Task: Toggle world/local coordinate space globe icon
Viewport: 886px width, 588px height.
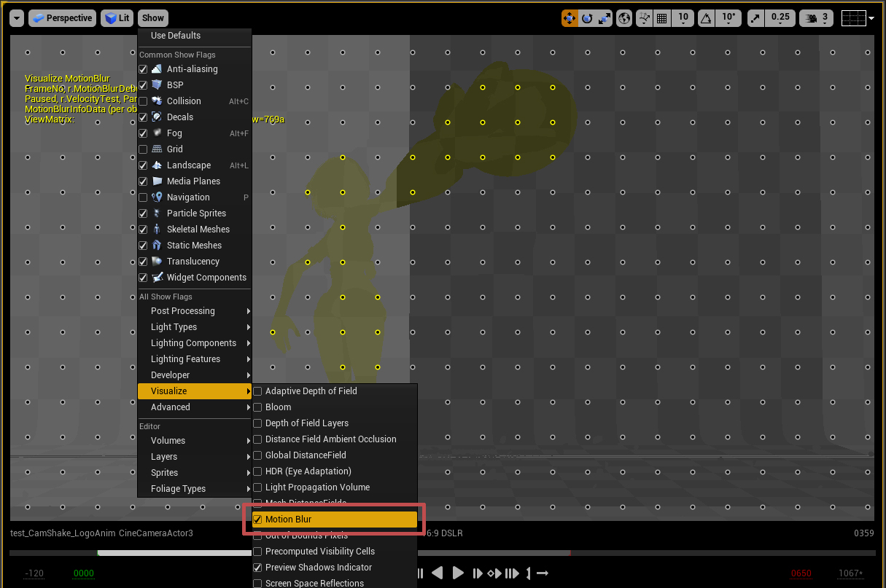Action: point(624,18)
